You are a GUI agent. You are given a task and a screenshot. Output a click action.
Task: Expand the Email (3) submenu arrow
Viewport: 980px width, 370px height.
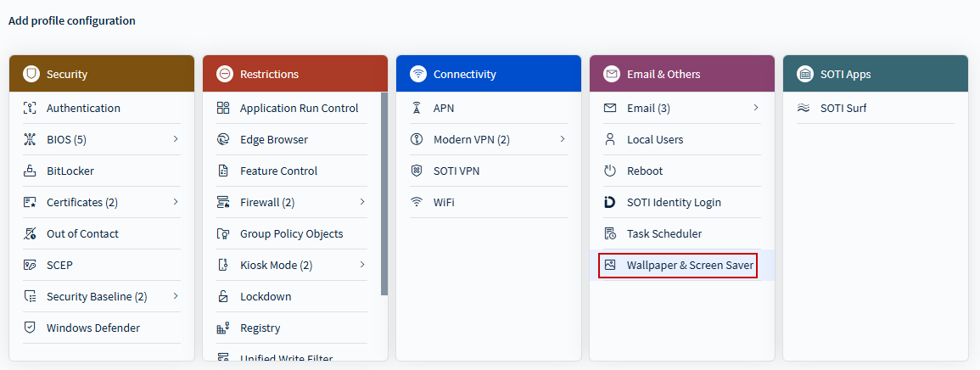click(x=755, y=108)
